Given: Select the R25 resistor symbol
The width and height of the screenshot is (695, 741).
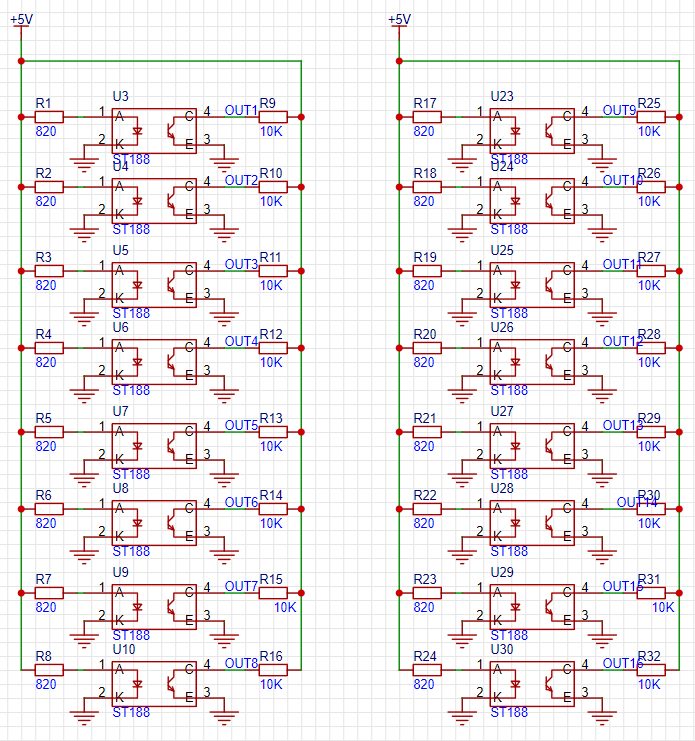Looking at the screenshot, I should tap(651, 117).
